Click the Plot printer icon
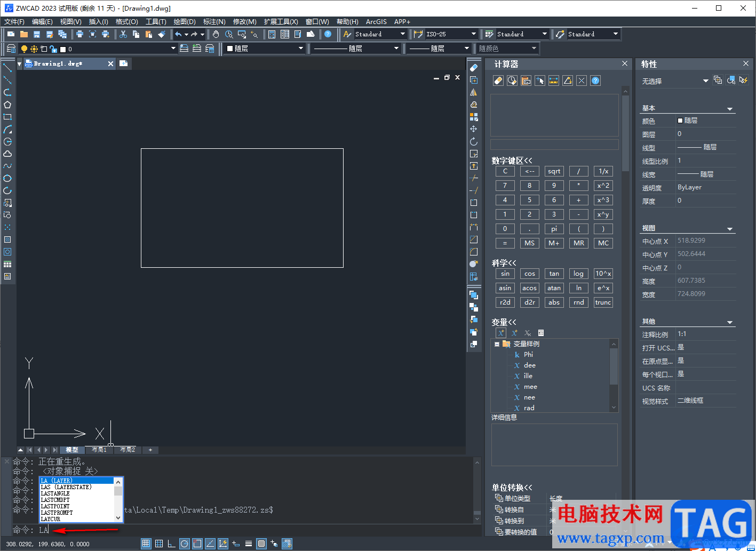 pos(79,34)
